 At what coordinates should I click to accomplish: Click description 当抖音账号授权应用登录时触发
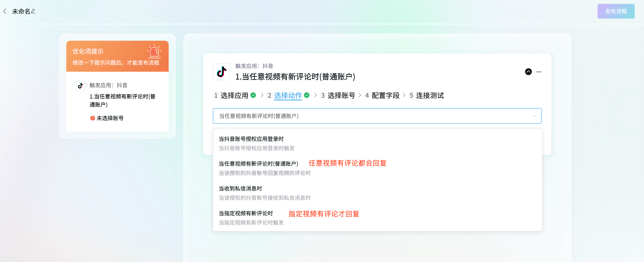coord(256,148)
